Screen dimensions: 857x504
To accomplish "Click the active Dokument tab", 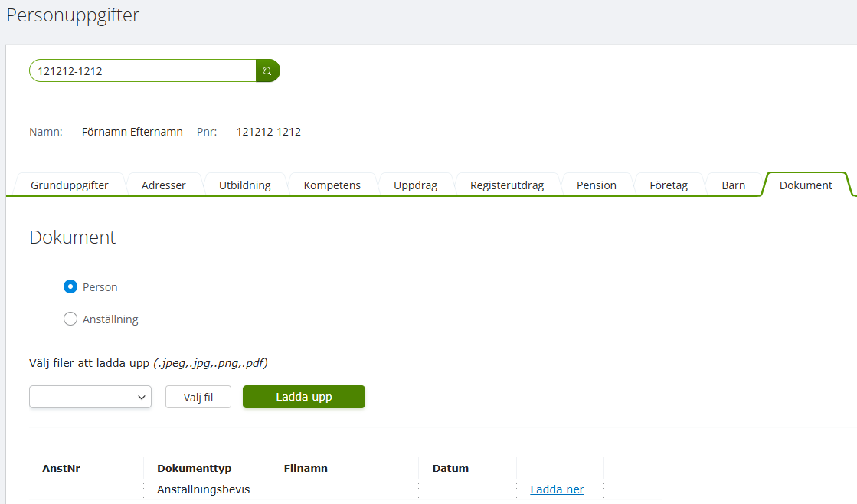I will pyautogui.click(x=805, y=185).
